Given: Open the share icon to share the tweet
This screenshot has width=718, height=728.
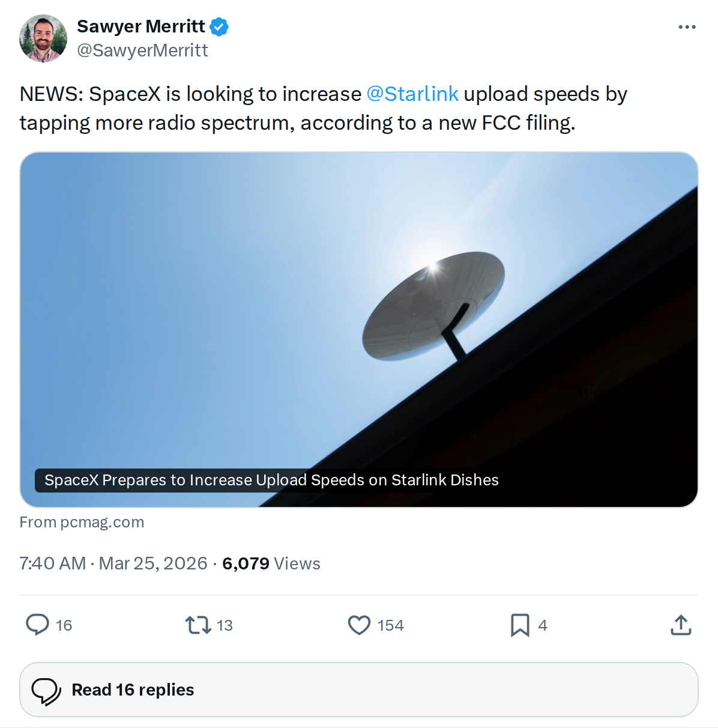Looking at the screenshot, I should click(680, 625).
